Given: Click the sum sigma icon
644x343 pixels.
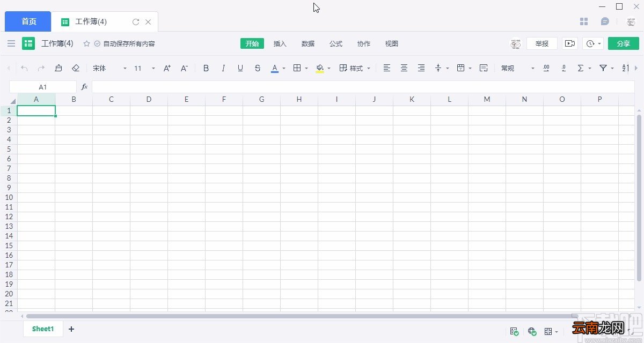Looking at the screenshot, I should (x=580, y=68).
